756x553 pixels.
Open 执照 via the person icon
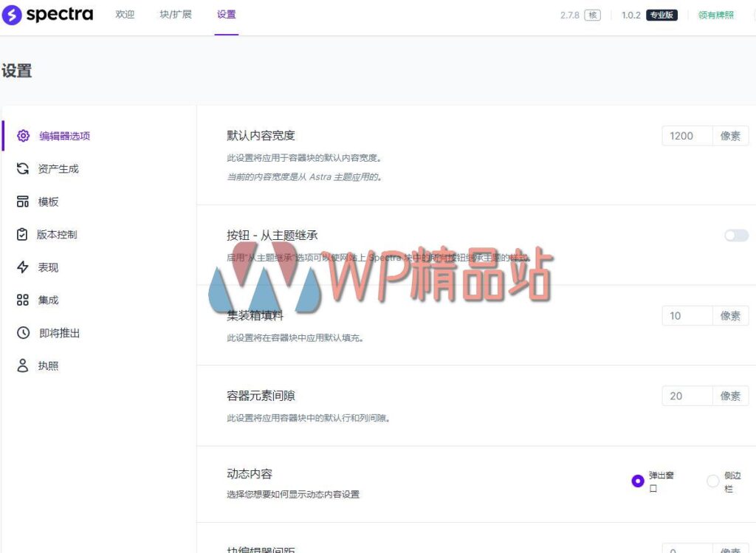point(22,365)
